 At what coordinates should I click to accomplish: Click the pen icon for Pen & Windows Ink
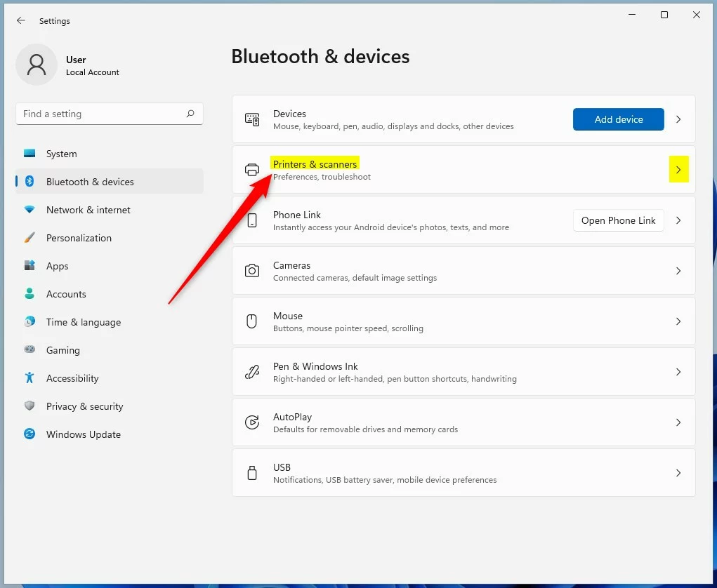point(252,371)
